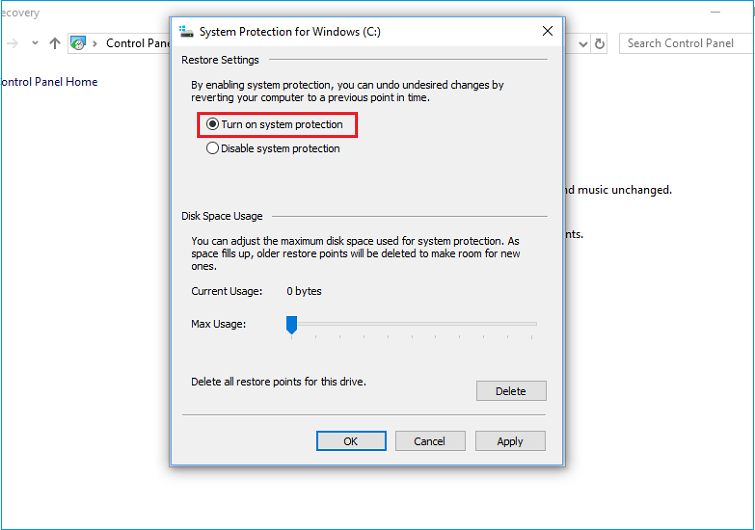Select Disable system protection option
Viewport: 755px width, 530px height.
point(212,149)
